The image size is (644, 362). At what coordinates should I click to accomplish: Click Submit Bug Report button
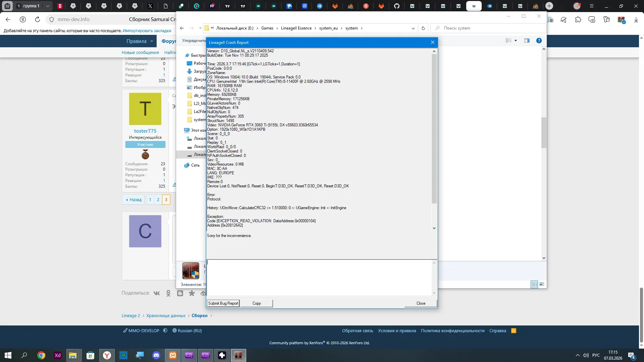point(223,303)
